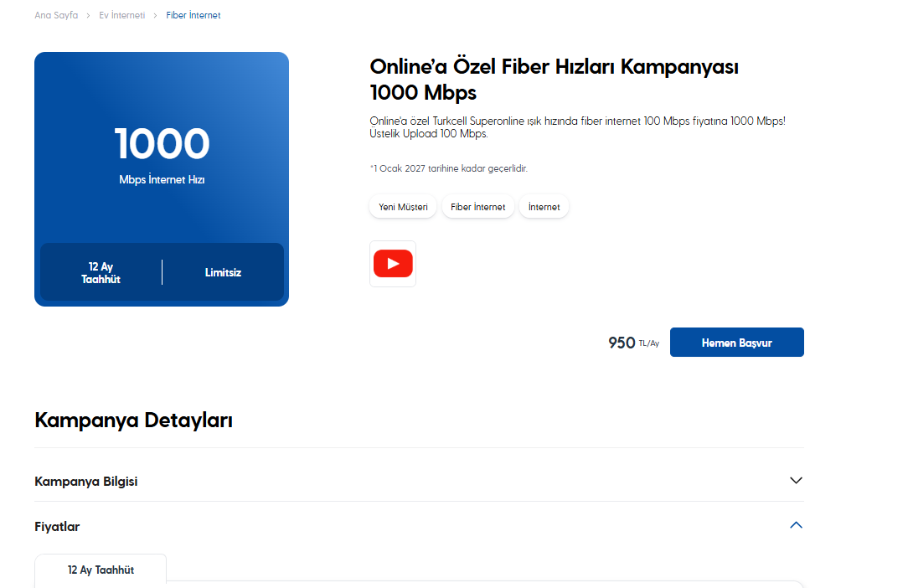Select the Fiber İnternet tag chip
Image resolution: width=908 pixels, height=588 pixels.
tap(477, 207)
